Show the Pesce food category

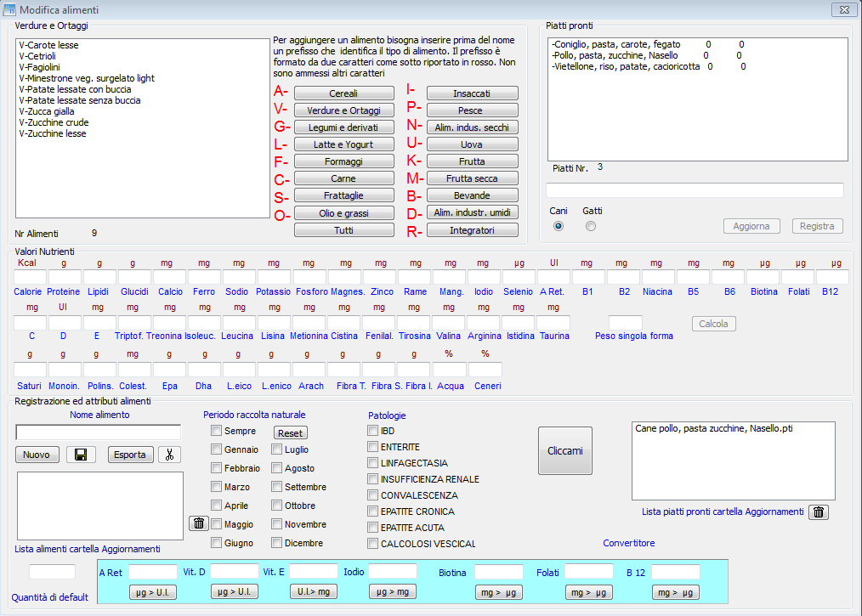tap(472, 110)
